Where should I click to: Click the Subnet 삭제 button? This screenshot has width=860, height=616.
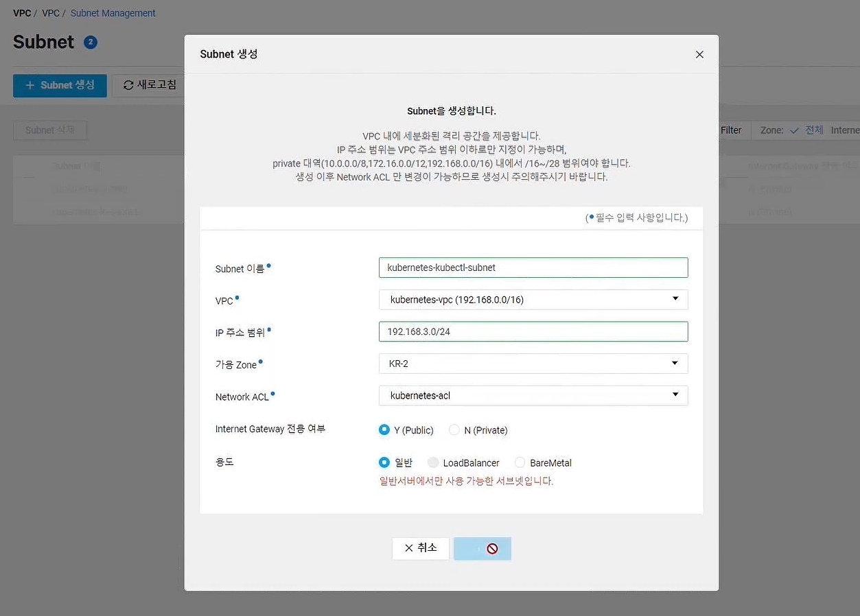click(x=50, y=130)
